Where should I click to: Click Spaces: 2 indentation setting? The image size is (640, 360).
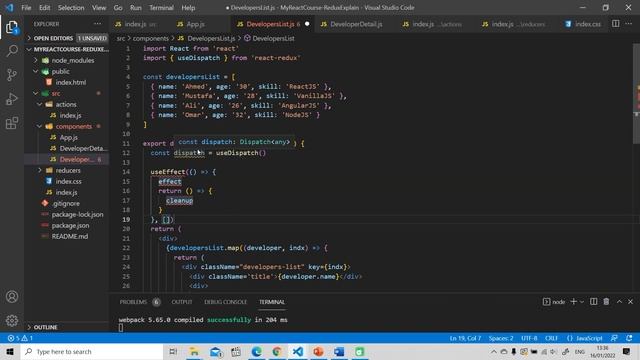point(501,338)
